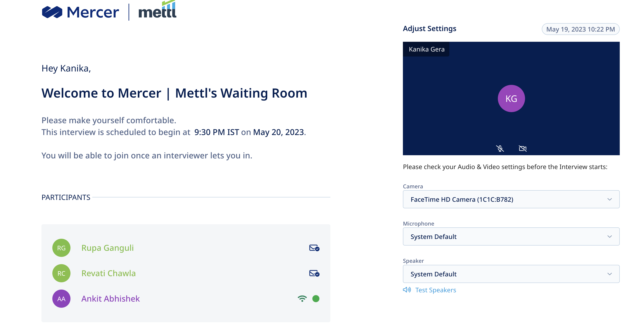The image size is (644, 332).
Task: Click the Mercer logo icon
Action: point(52,12)
